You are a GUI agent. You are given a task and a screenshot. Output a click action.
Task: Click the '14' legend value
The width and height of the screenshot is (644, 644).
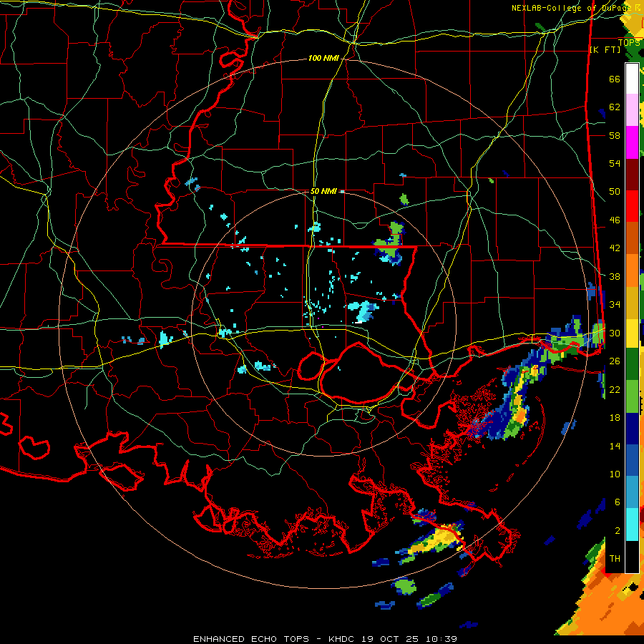[615, 446]
